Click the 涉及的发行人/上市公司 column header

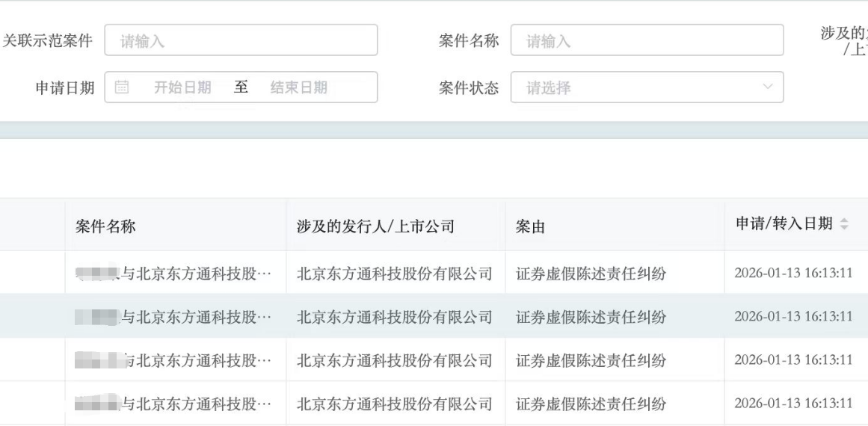tap(376, 226)
